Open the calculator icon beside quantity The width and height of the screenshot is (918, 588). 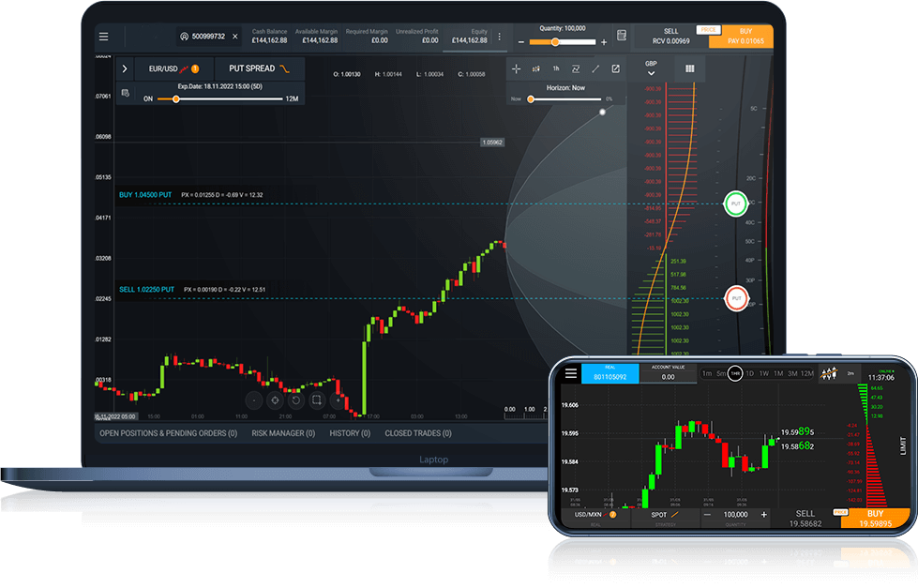[x=622, y=36]
